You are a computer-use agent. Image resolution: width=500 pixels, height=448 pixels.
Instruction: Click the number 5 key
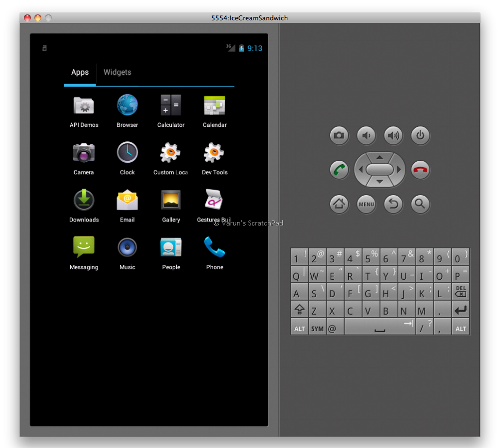click(371, 257)
